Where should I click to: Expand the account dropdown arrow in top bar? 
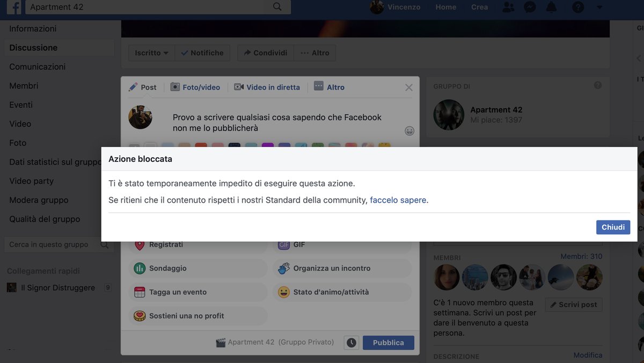click(x=599, y=8)
